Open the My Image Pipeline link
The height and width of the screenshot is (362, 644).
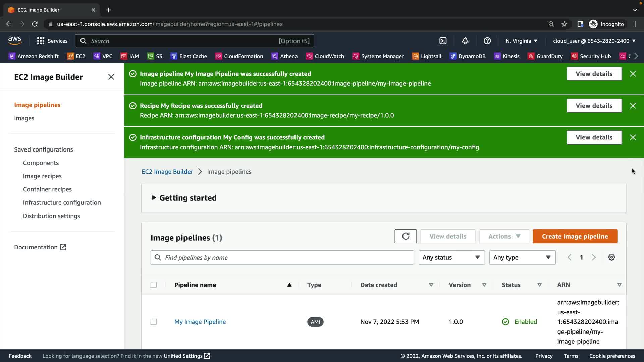[200, 322]
